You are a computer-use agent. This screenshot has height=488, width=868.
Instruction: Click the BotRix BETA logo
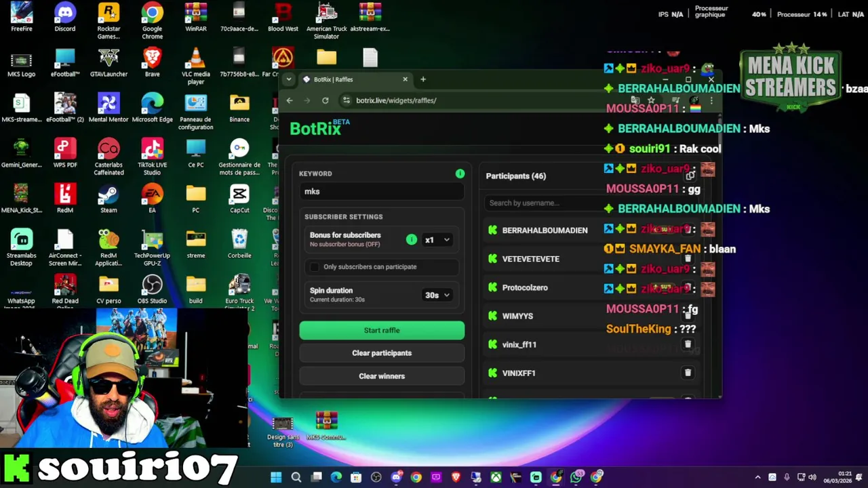tap(319, 127)
